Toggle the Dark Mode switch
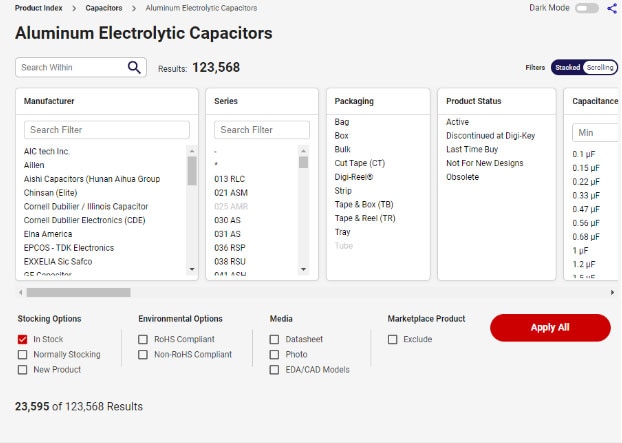622x443 pixels. tap(587, 8)
